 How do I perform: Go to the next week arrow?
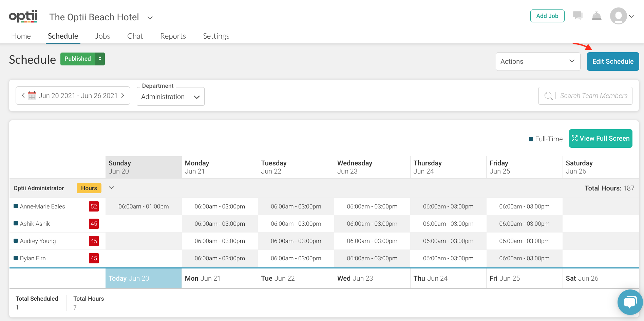point(123,96)
